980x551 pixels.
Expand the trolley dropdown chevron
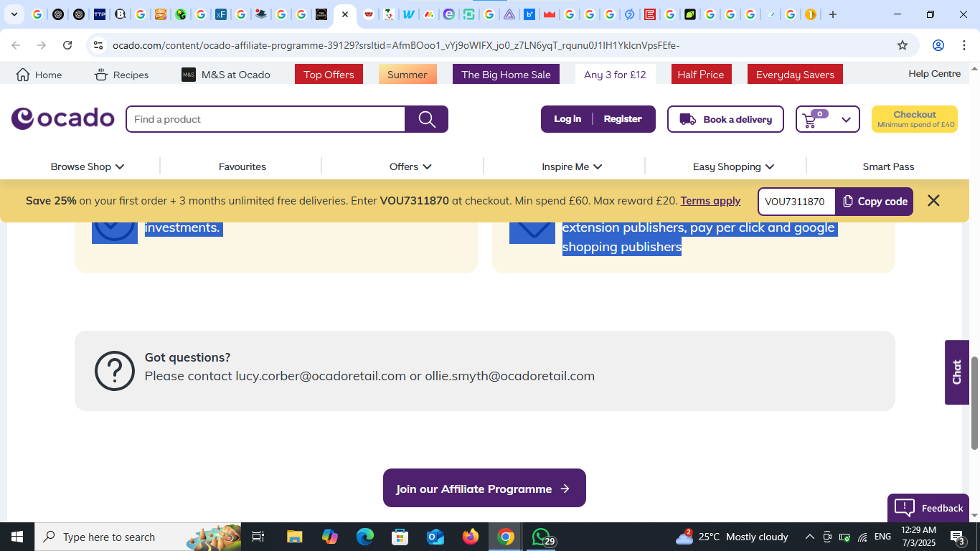pyautogui.click(x=846, y=120)
